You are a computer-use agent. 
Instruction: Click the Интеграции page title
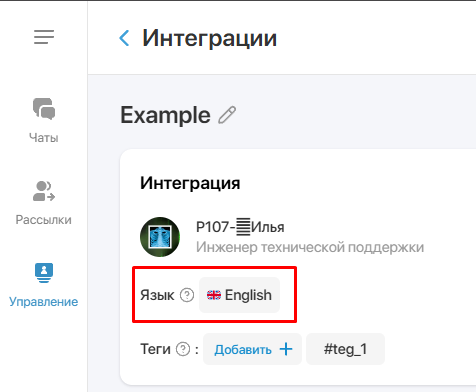click(x=209, y=39)
